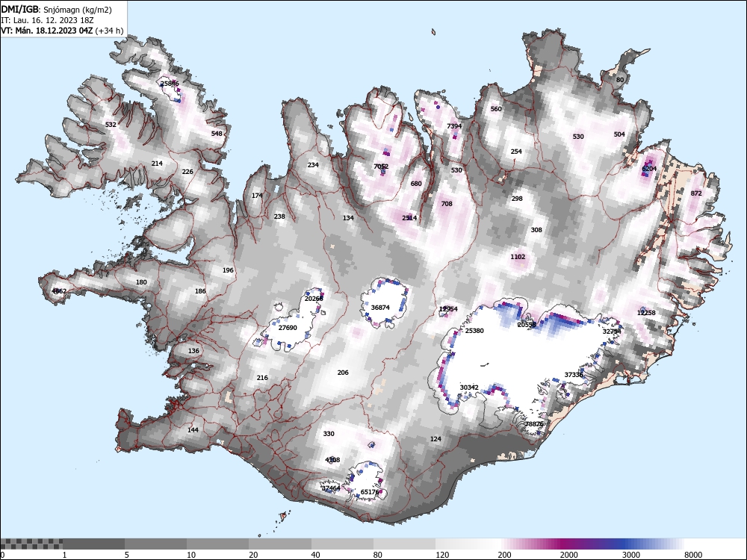Click the IT: Lau. 16. 12. 2023 18Z line
Screen dimensions: 747x560
pyautogui.click(x=47, y=20)
